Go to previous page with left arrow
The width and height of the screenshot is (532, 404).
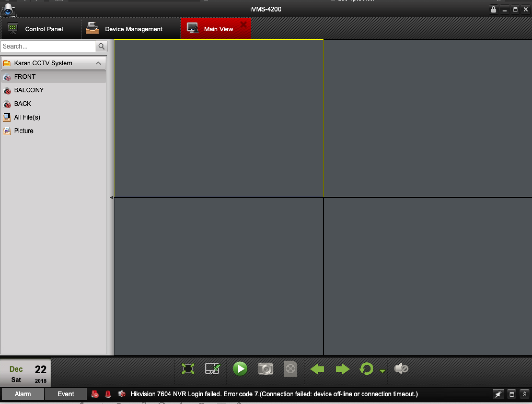pos(317,369)
